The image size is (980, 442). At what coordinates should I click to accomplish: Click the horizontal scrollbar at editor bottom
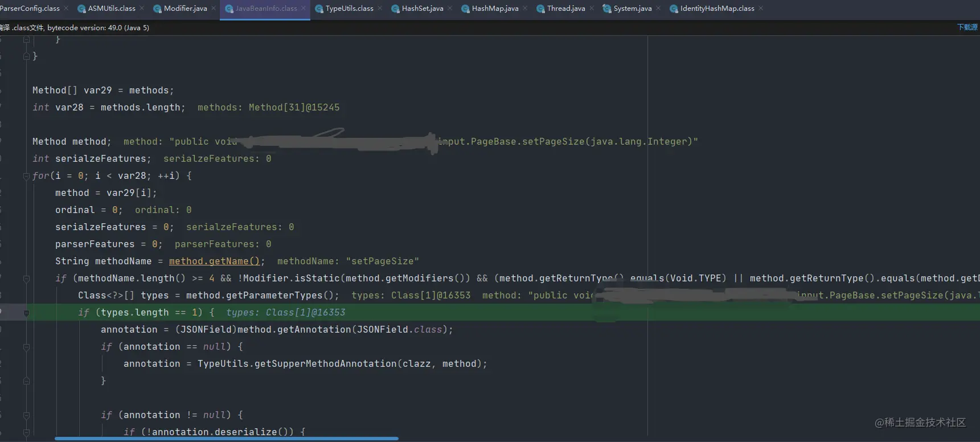pos(227,439)
